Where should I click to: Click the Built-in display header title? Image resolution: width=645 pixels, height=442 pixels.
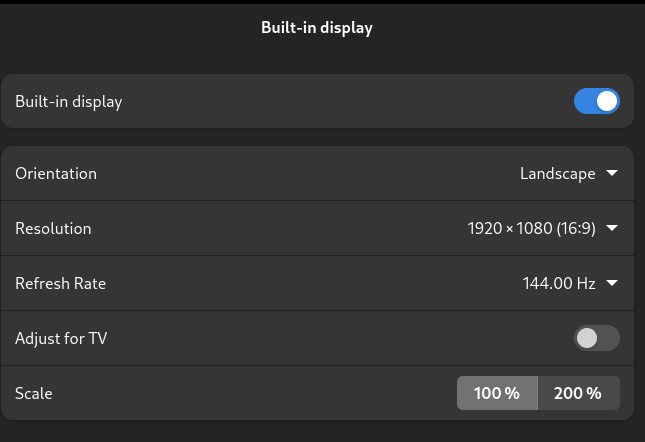point(316,27)
